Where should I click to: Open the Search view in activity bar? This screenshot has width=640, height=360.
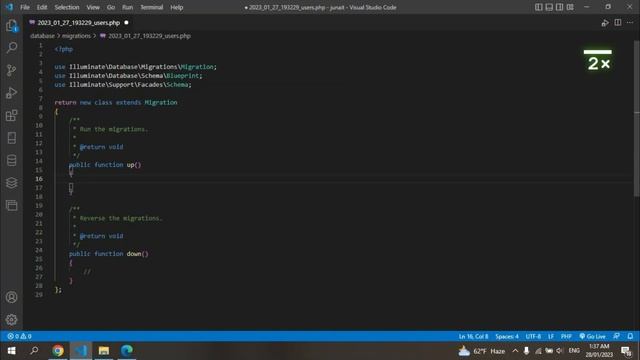click(11, 48)
